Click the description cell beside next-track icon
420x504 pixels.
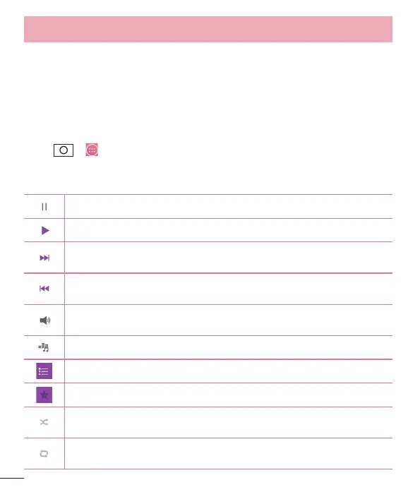(x=229, y=258)
